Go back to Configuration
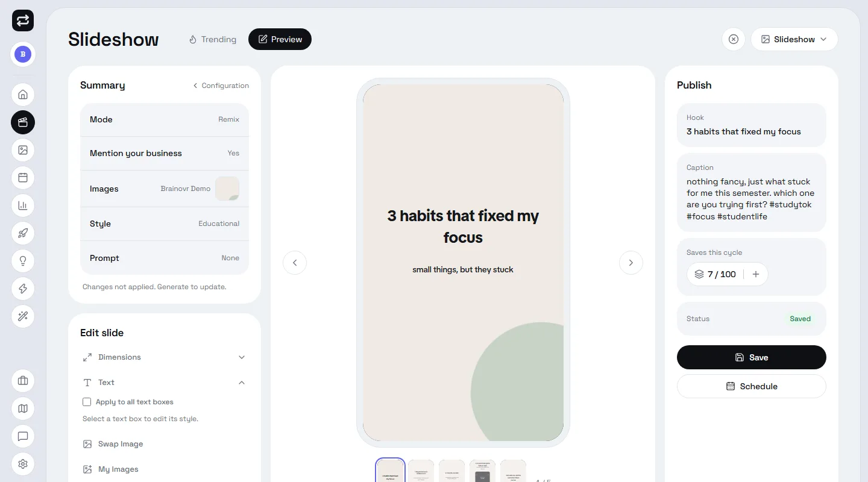The width and height of the screenshot is (868, 482). 221,86
